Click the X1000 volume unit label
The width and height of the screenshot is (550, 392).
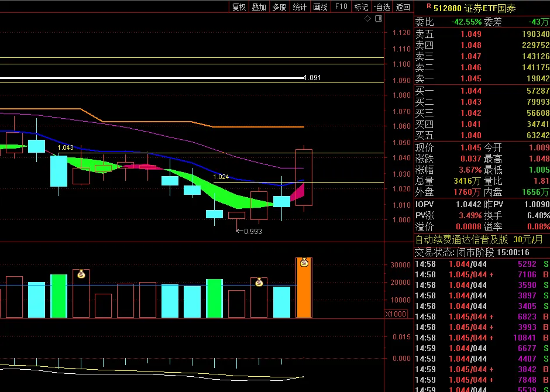pyautogui.click(x=396, y=314)
